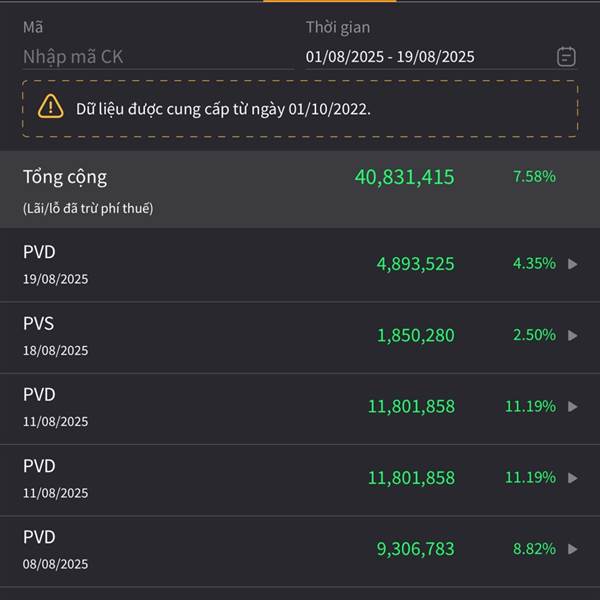Click the 40,831,415 total profit value
Screen dimensions: 600x600
[404, 177]
